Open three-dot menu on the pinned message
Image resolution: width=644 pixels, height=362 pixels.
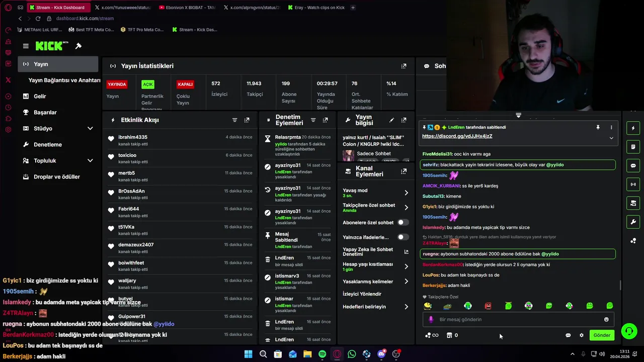point(611,128)
